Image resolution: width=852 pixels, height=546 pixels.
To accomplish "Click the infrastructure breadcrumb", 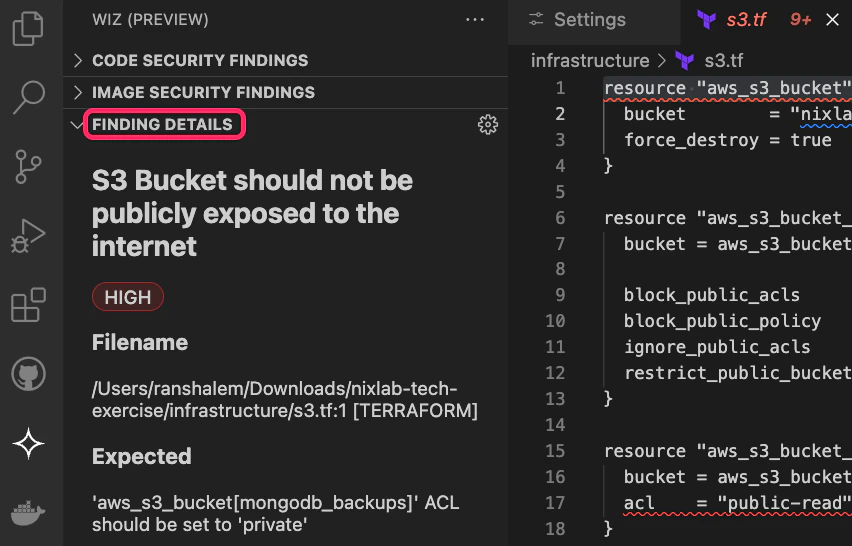I will pyautogui.click(x=590, y=61).
